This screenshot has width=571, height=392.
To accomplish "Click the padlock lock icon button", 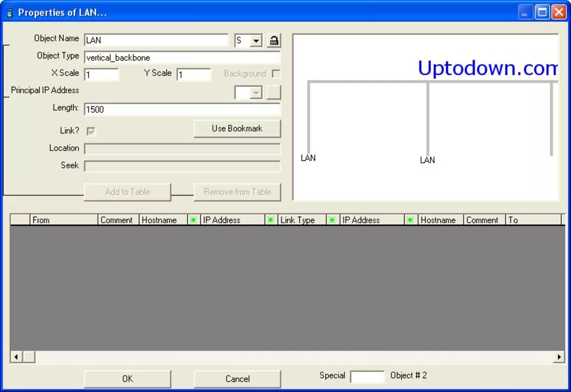I will pyautogui.click(x=274, y=40).
